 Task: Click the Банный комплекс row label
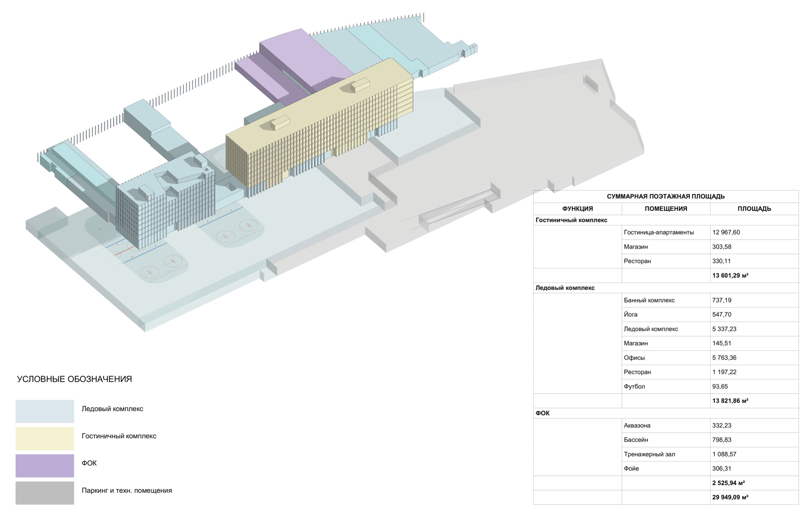pos(649,300)
